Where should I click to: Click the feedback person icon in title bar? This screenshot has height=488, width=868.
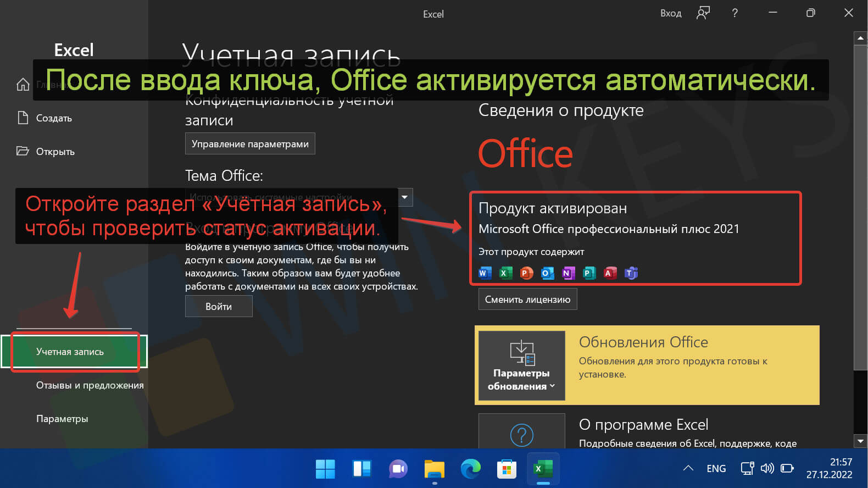point(703,13)
